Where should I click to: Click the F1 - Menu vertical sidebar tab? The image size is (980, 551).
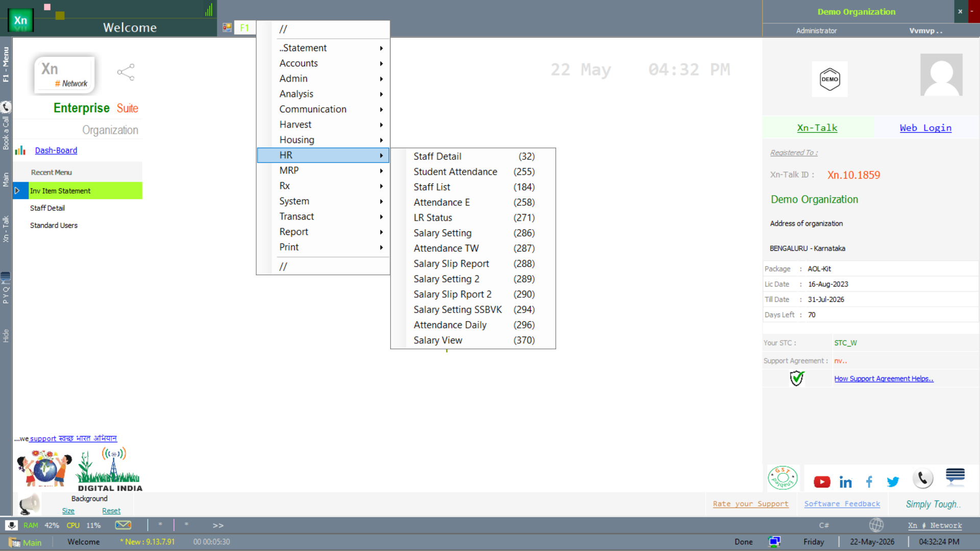[x=6, y=64]
